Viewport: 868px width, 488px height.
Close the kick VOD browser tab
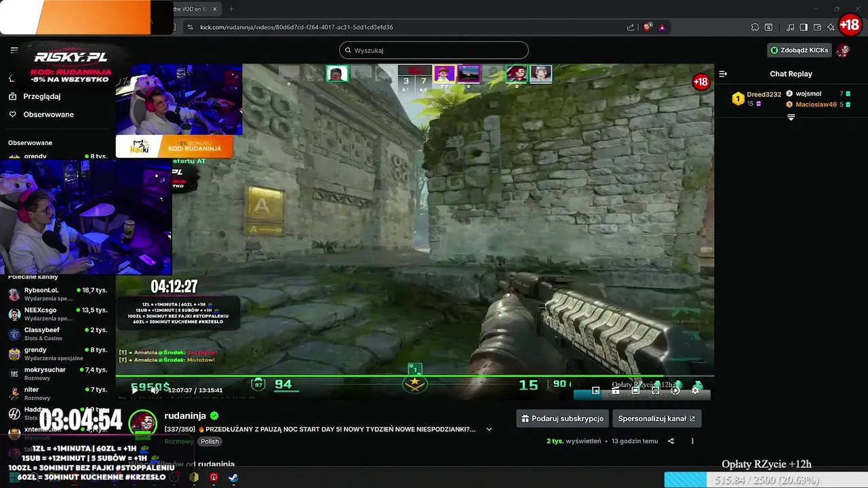[x=215, y=9]
